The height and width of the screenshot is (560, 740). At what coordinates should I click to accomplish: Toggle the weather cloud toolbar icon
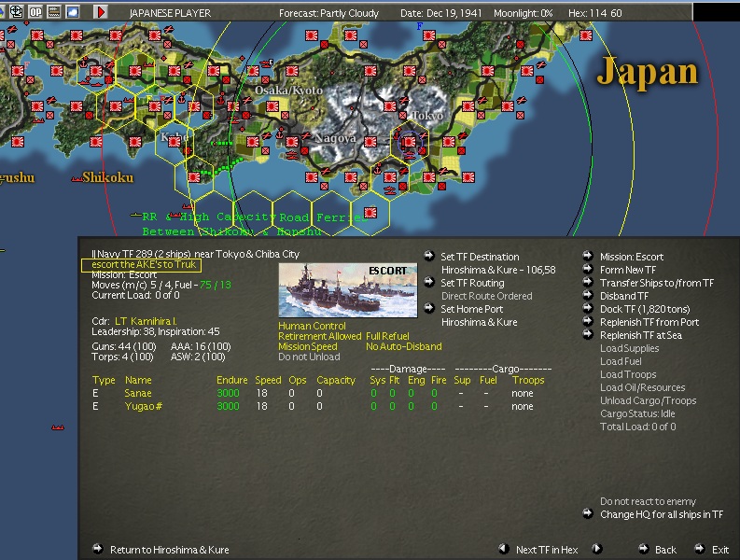tap(73, 11)
